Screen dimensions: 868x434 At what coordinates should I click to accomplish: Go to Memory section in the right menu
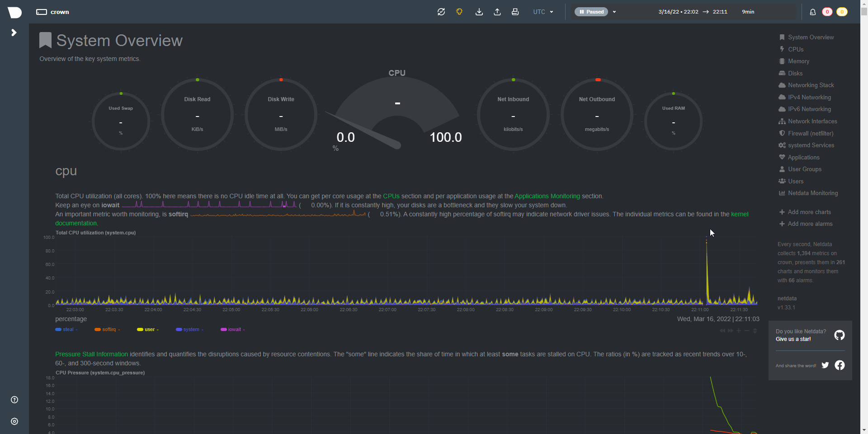tap(794, 61)
